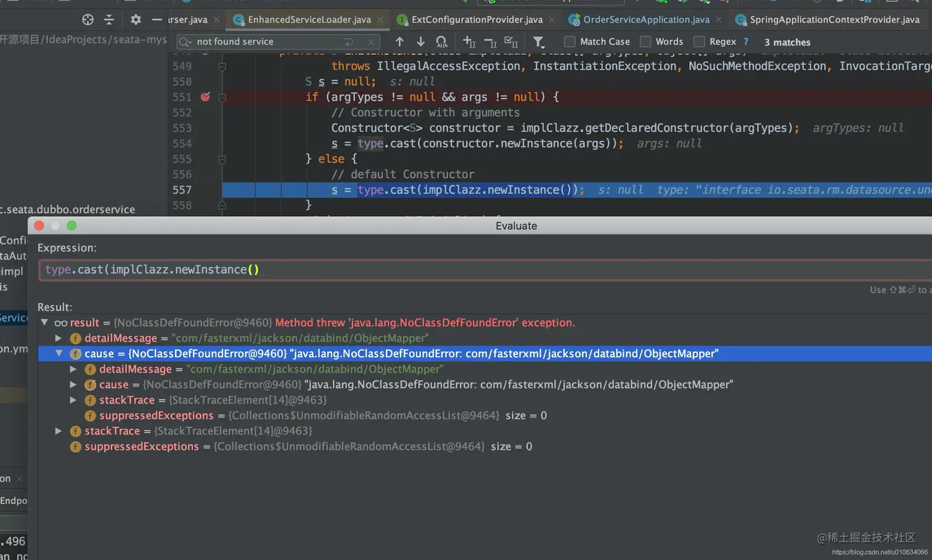Screen dimensions: 932x560
Task: Hide the project panel with minus icon
Action: [x=157, y=20]
